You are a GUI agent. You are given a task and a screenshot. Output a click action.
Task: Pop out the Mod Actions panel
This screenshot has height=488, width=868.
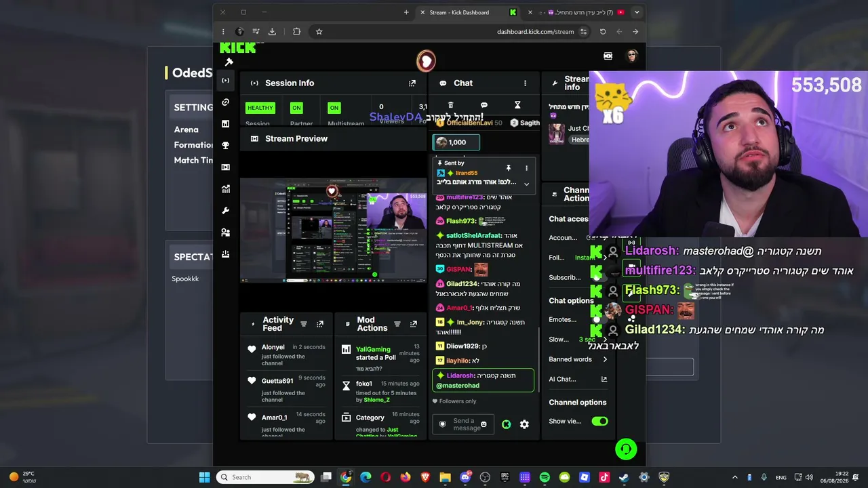point(414,324)
